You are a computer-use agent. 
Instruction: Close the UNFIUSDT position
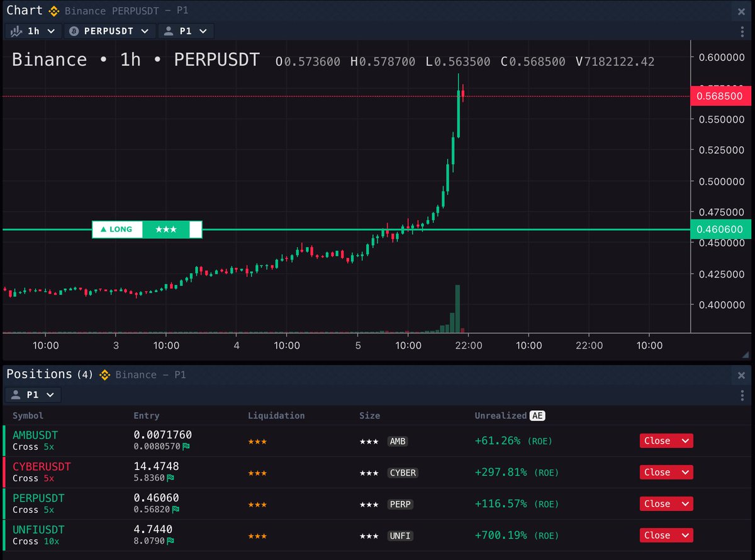657,535
